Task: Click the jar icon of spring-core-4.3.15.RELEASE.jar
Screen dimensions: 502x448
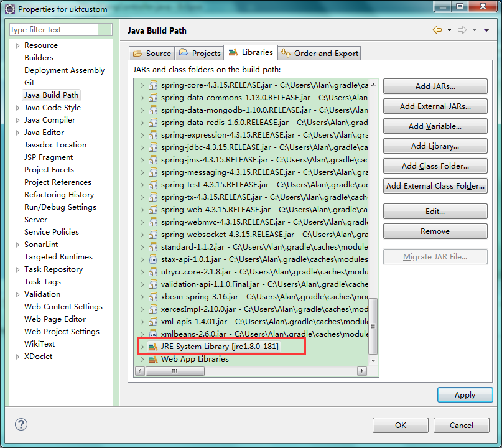Action: [153, 85]
